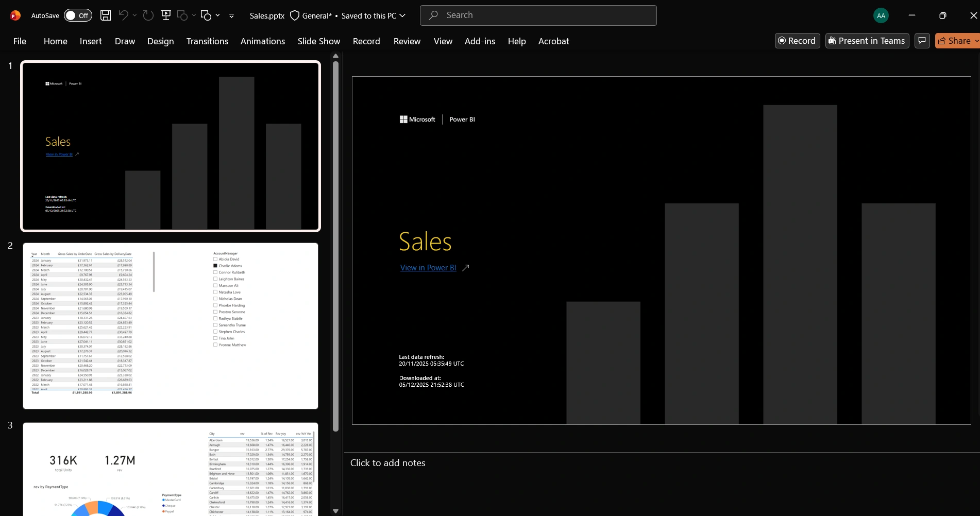
Task: Click the Share button
Action: 957,41
